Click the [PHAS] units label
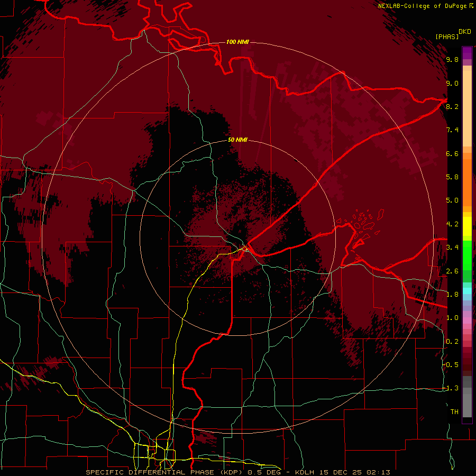Screen dimensions: 476x476 pyautogui.click(x=447, y=36)
